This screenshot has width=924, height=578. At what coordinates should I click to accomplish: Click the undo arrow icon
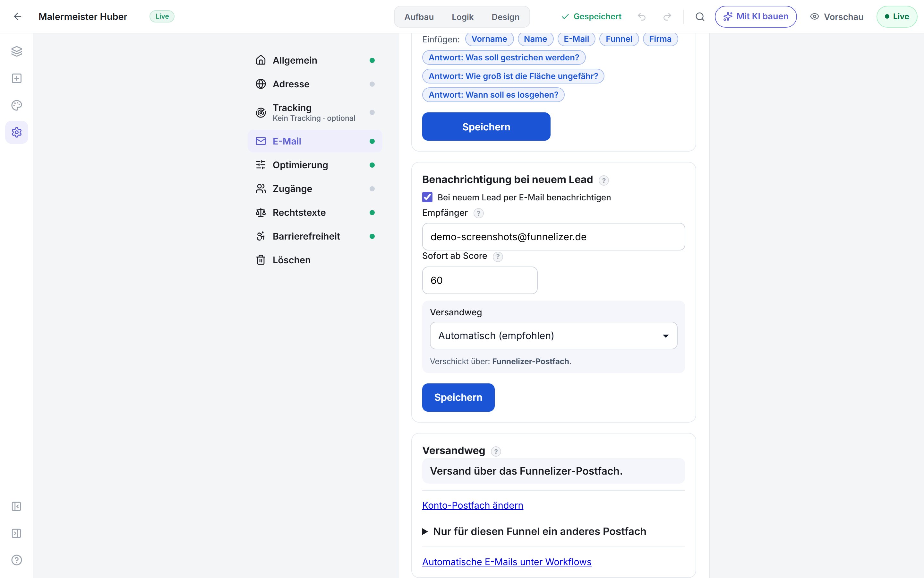pyautogui.click(x=642, y=17)
